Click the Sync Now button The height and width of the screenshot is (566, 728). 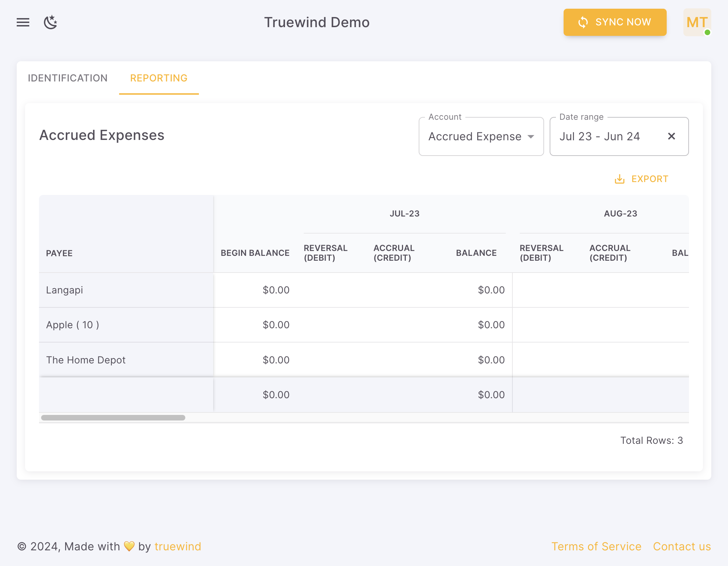pos(615,22)
